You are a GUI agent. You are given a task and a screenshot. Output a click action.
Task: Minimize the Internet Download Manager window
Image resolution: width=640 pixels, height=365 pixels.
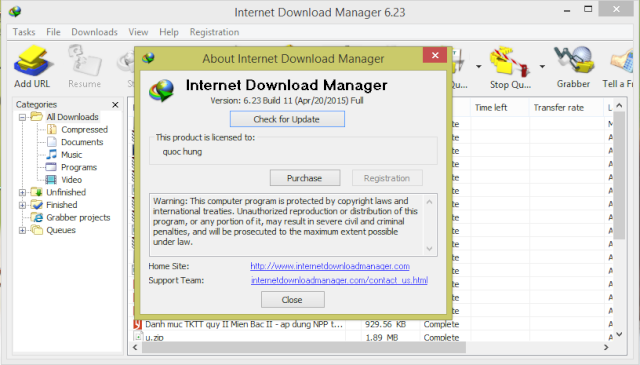[x=567, y=11]
